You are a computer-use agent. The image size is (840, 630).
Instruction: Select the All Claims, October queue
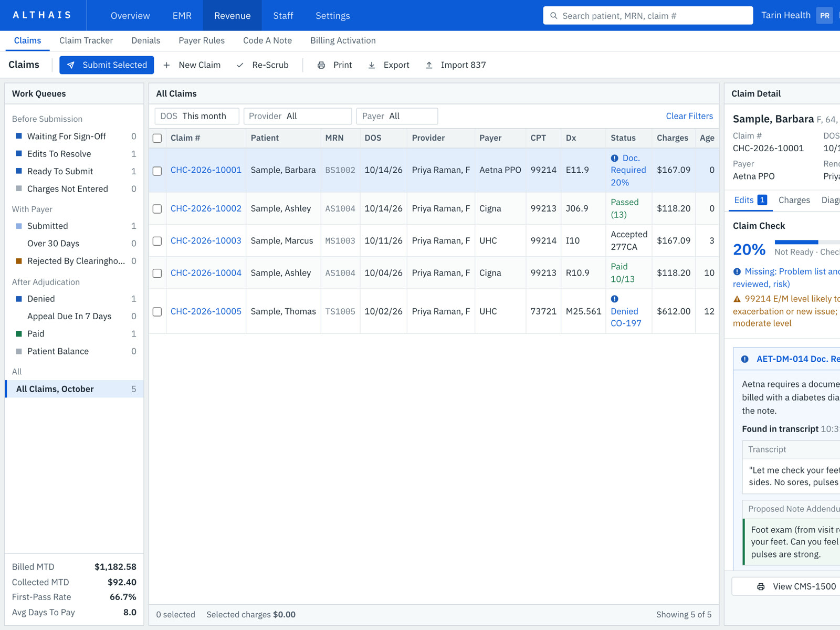click(74, 389)
